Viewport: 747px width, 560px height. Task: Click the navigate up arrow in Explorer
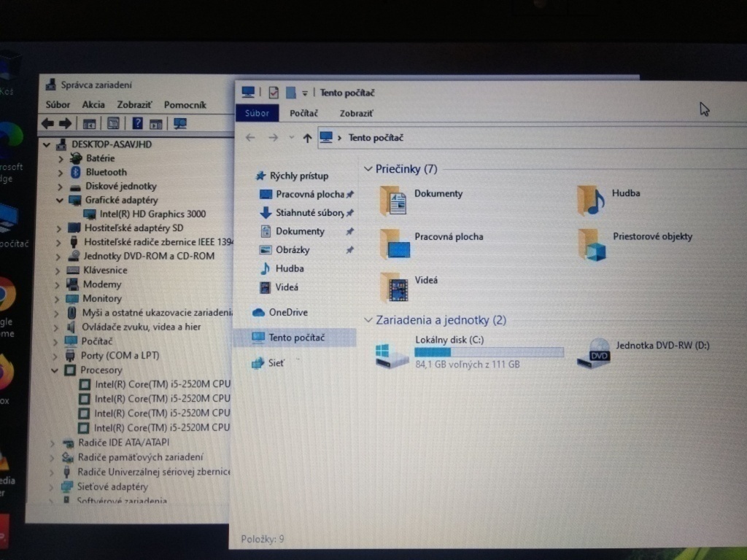(307, 137)
